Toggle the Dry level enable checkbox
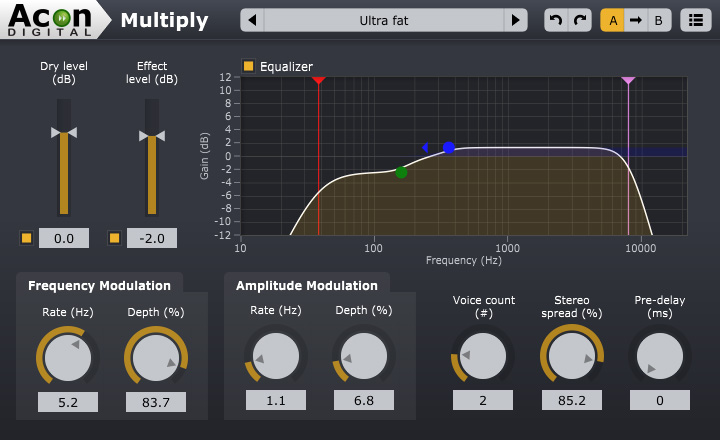Screen dimensions: 720x440 click(27, 238)
